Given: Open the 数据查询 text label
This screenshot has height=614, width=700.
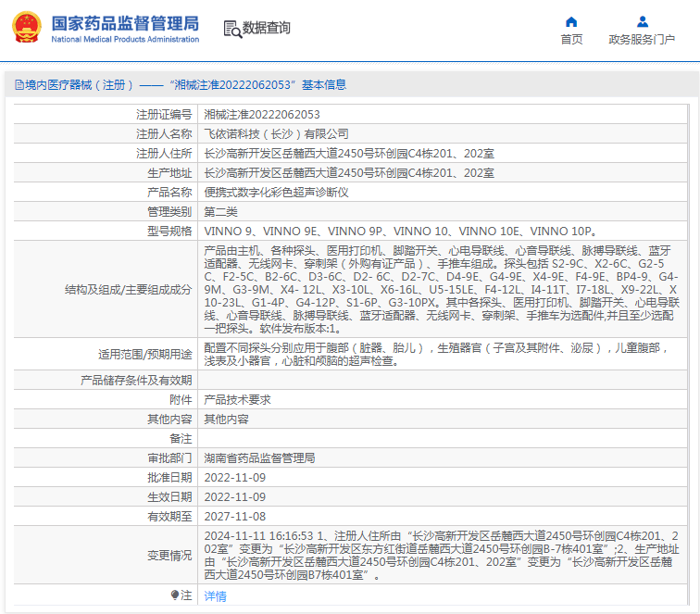Looking at the screenshot, I should click(x=267, y=28).
